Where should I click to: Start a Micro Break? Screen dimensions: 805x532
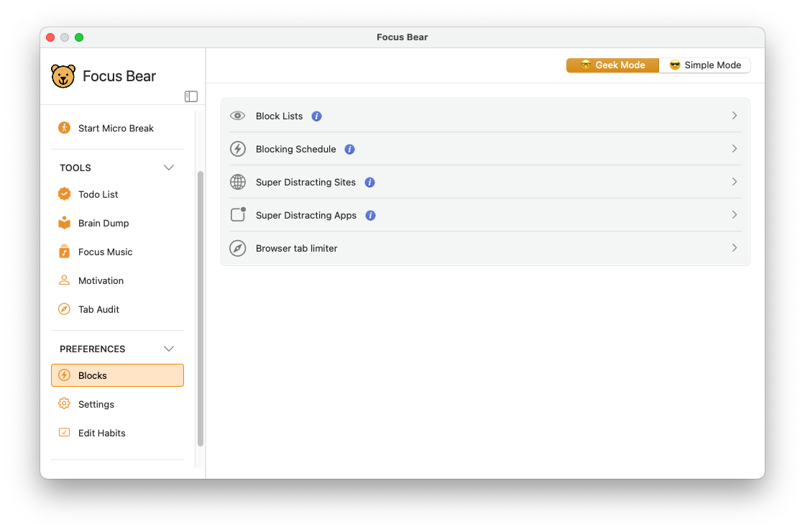tap(118, 128)
